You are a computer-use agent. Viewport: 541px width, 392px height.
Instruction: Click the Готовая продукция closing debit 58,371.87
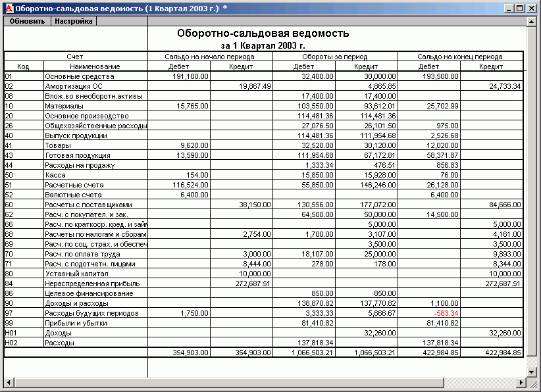(443, 155)
